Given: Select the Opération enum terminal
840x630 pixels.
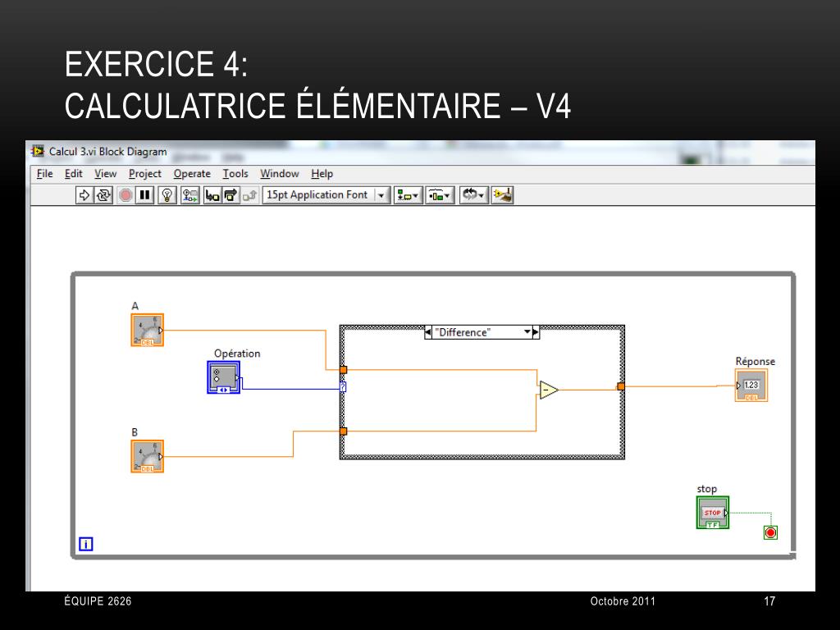Looking at the screenshot, I should [223, 377].
